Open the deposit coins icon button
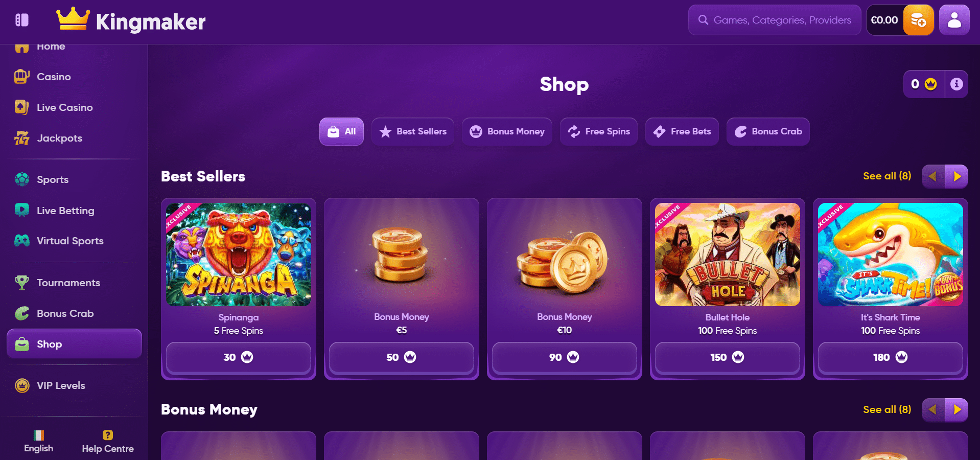 tap(918, 20)
